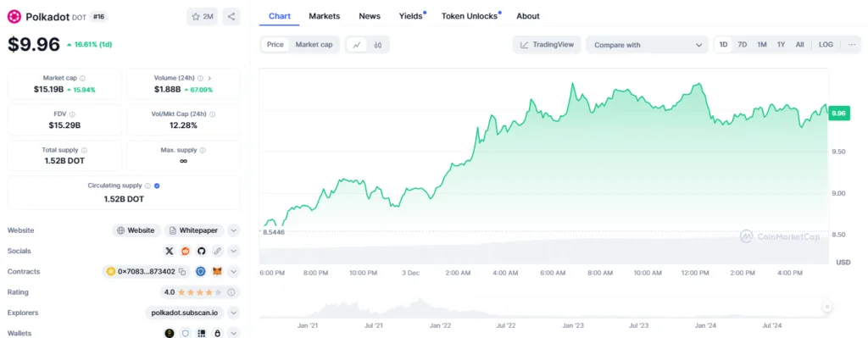
Task: Switch chart to Price view
Action: tap(275, 45)
